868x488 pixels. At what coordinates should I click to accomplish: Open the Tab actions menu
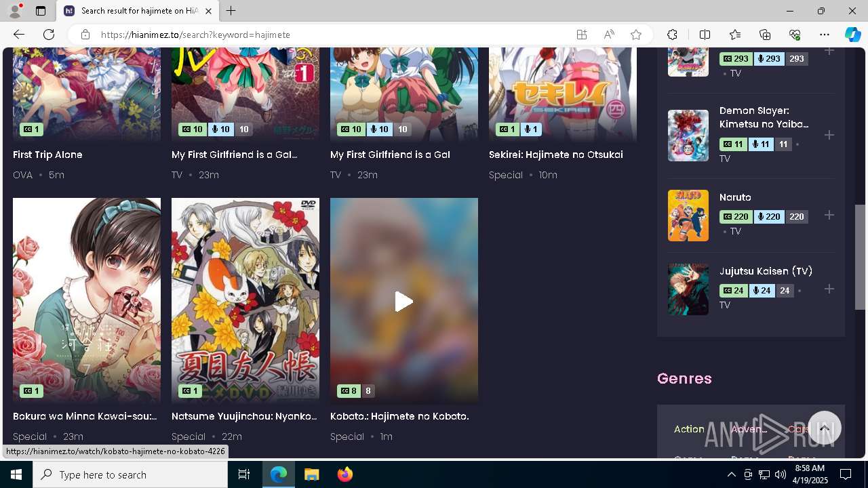pos(41,11)
